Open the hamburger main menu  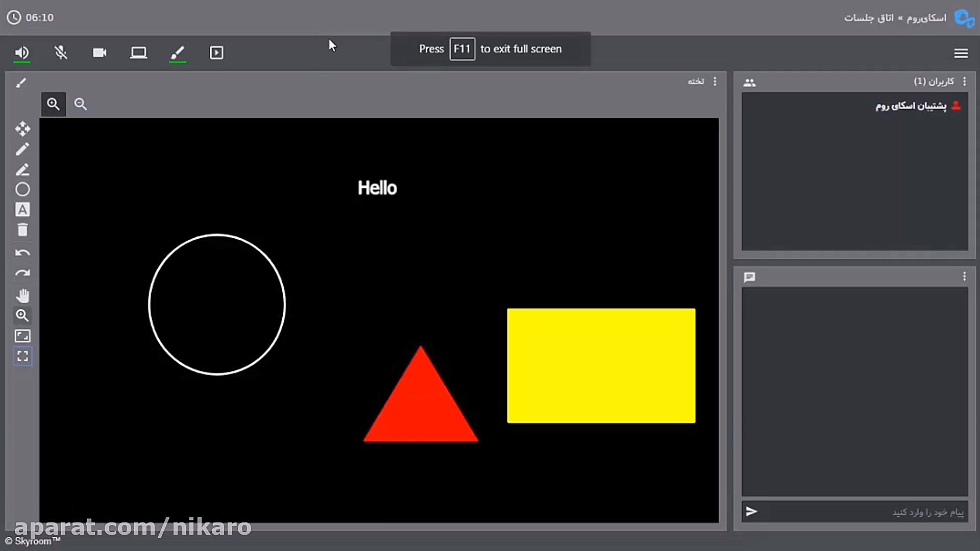961,53
